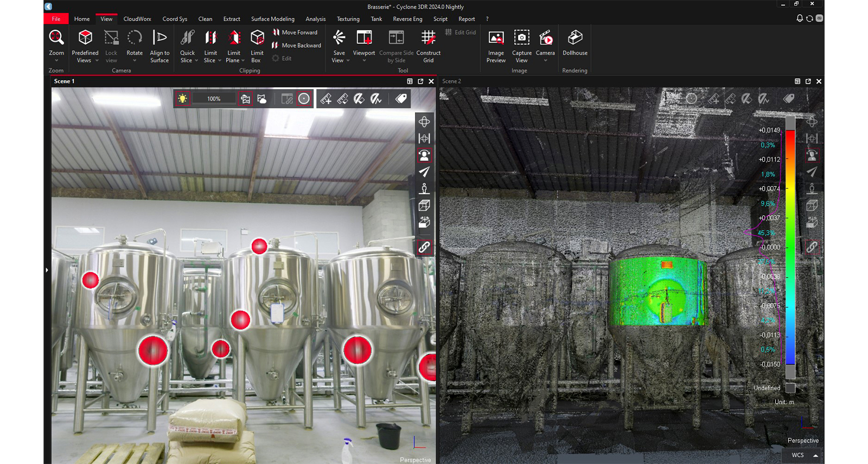Select the fly-mode paper plane icon in Scene 1
868x464 pixels.
pyautogui.click(x=424, y=172)
